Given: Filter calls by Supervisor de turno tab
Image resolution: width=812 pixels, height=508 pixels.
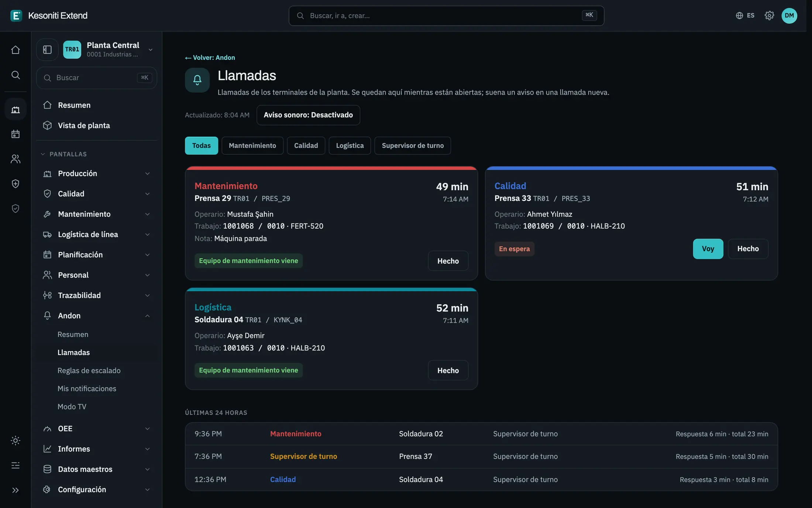Looking at the screenshot, I should [x=413, y=146].
